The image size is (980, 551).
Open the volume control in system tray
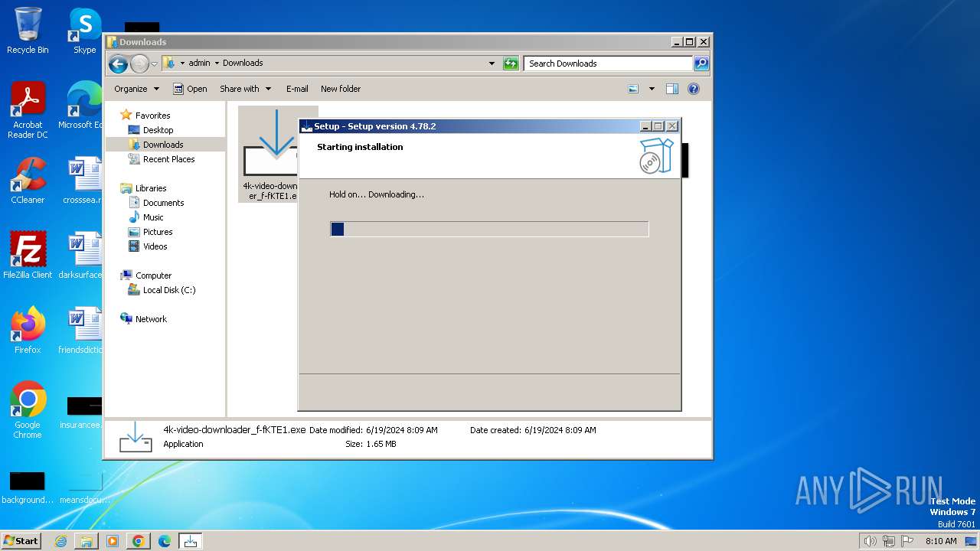(871, 541)
